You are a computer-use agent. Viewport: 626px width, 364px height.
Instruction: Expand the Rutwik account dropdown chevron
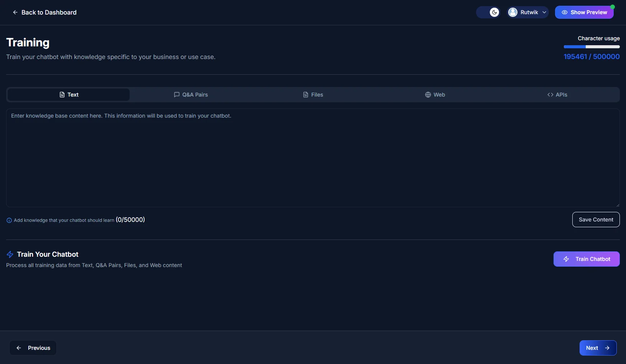tap(544, 12)
